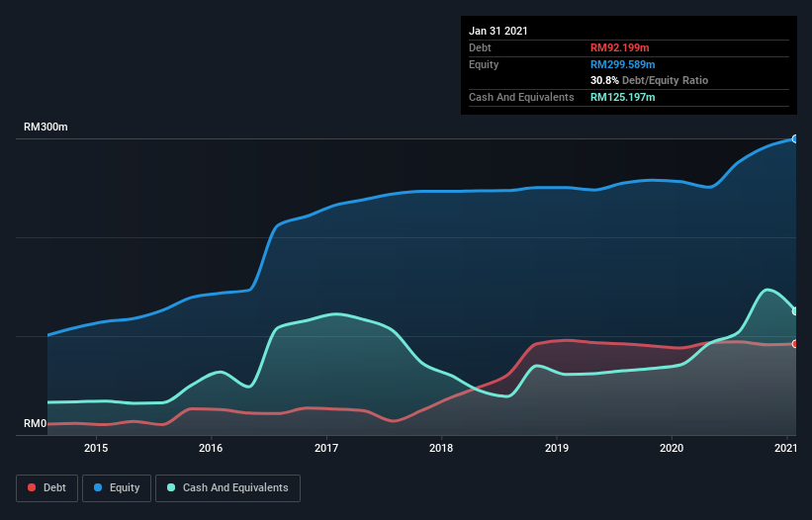This screenshot has width=812, height=520.
Task: Click the RM125.197m cash value
Action: pyautogui.click(x=623, y=97)
